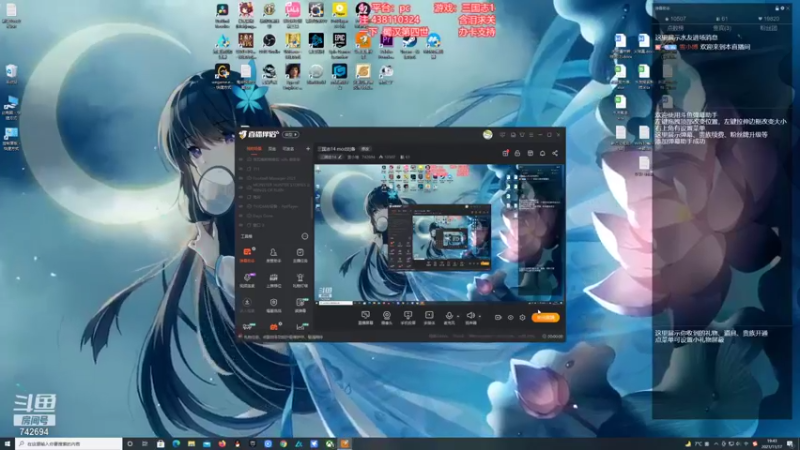800x450 pixels.
Task: Click the Windows Start button
Action: 7,444
